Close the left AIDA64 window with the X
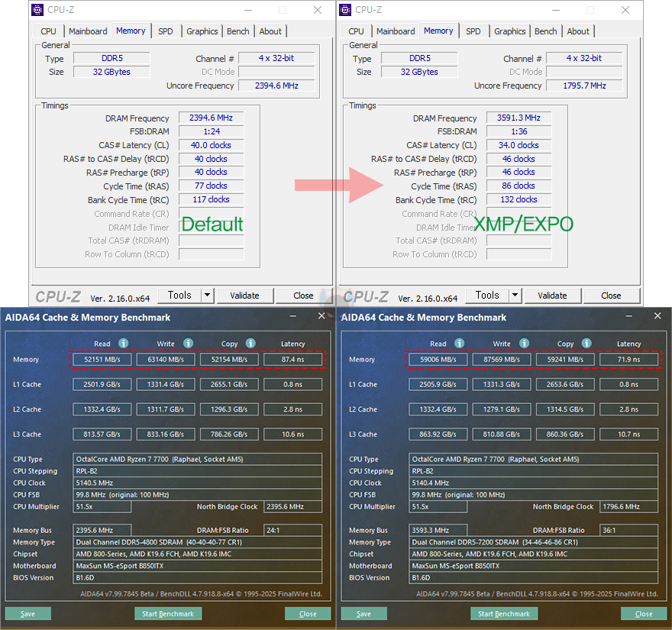The width and height of the screenshot is (672, 630). pyautogui.click(x=321, y=316)
